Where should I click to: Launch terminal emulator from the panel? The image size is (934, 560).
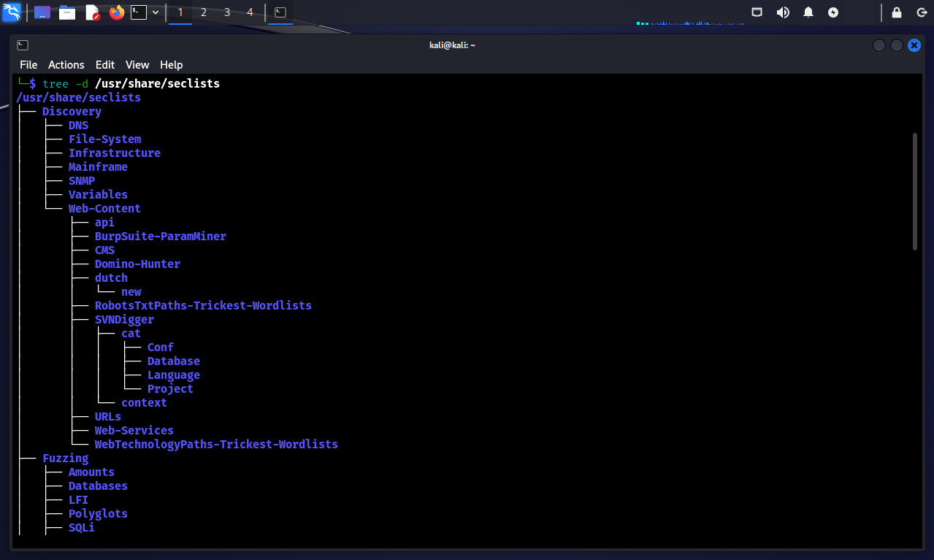(x=139, y=12)
